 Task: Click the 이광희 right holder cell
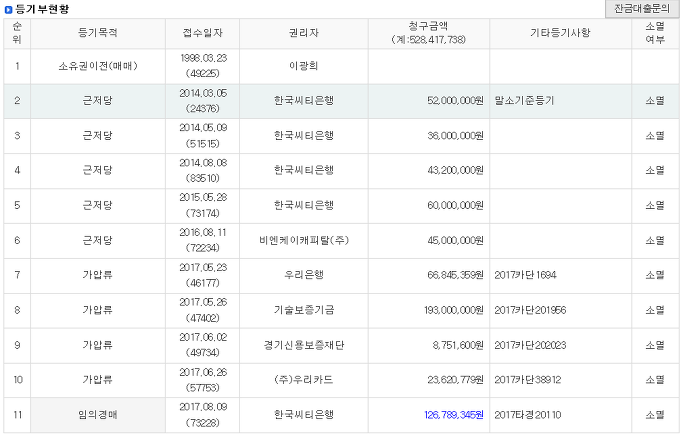click(x=304, y=66)
